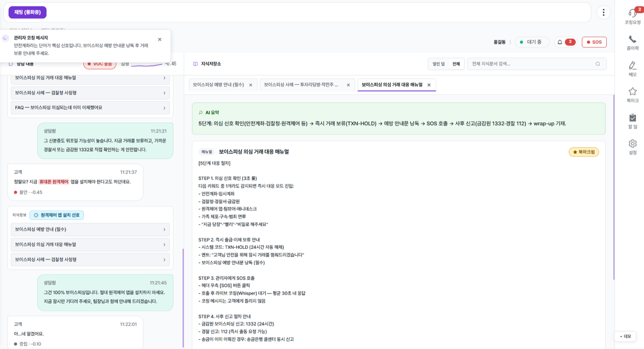The image size is (644, 349).
Task: Click the knowledge document scrollbar
Action: [614, 187]
